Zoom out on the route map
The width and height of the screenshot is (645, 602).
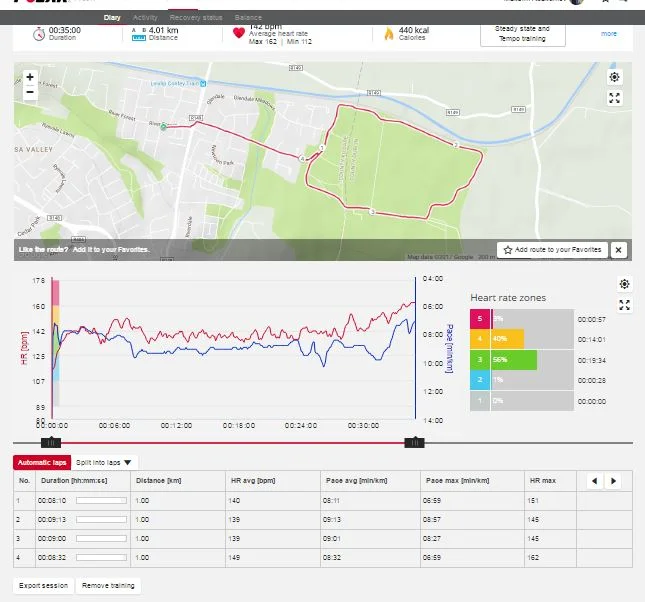pyautogui.click(x=30, y=92)
